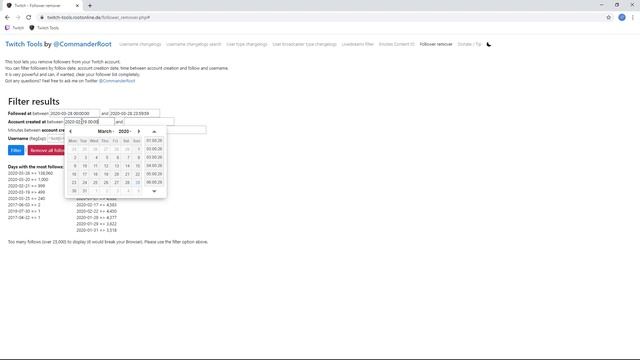Select March 5 in calendar
Image resolution: width=640 pixels, height=360 pixels.
[x=106, y=158]
